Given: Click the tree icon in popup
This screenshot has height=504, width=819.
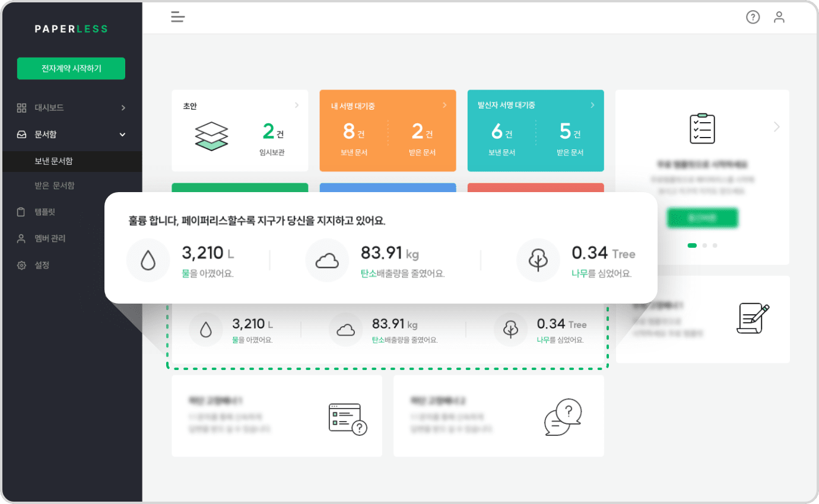Looking at the screenshot, I should coord(538,260).
